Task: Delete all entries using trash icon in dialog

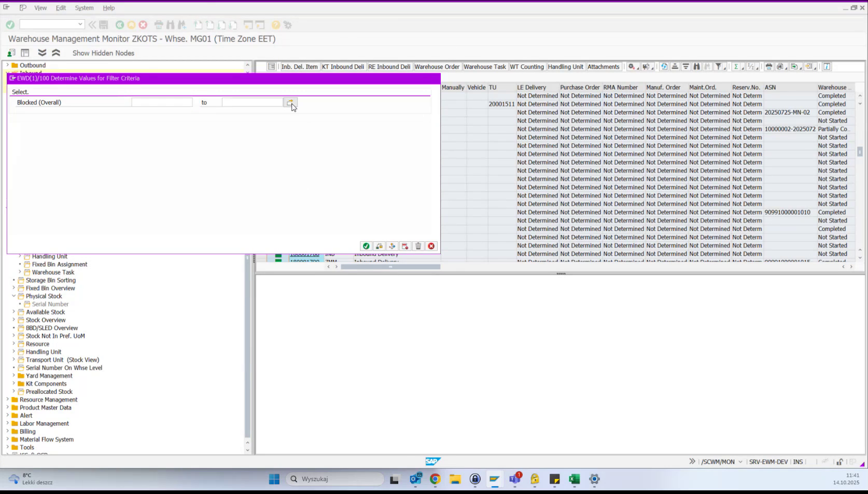Action: click(x=418, y=246)
